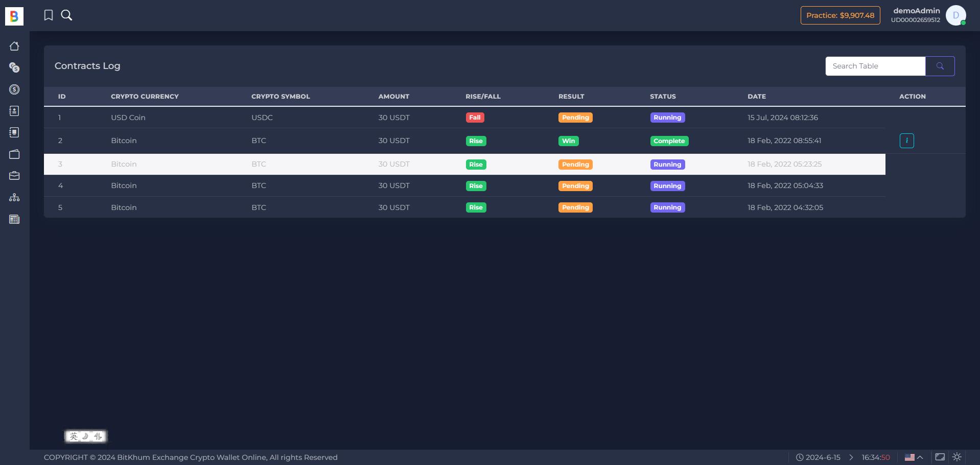Click the chevron next to footer date

pos(851,457)
